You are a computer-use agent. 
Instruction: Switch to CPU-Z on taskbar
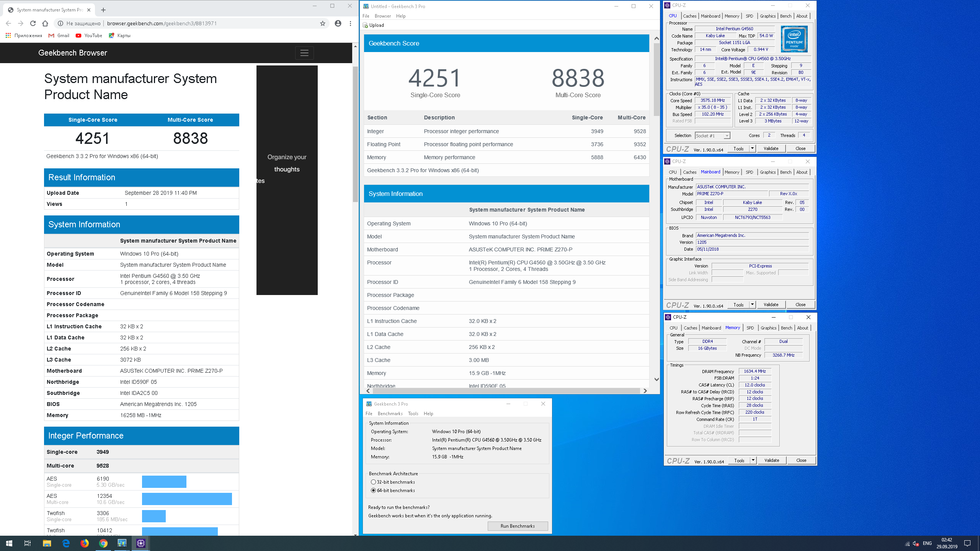(x=141, y=543)
